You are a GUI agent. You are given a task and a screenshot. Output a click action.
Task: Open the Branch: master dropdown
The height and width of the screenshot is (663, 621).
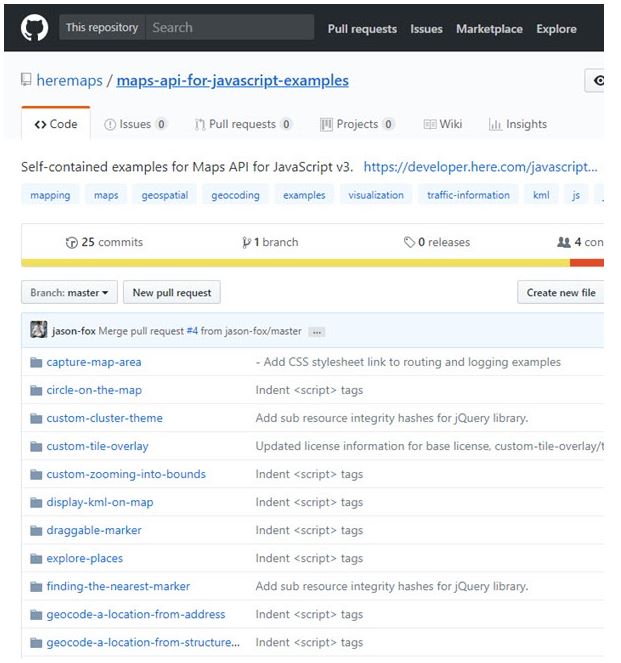tap(69, 293)
